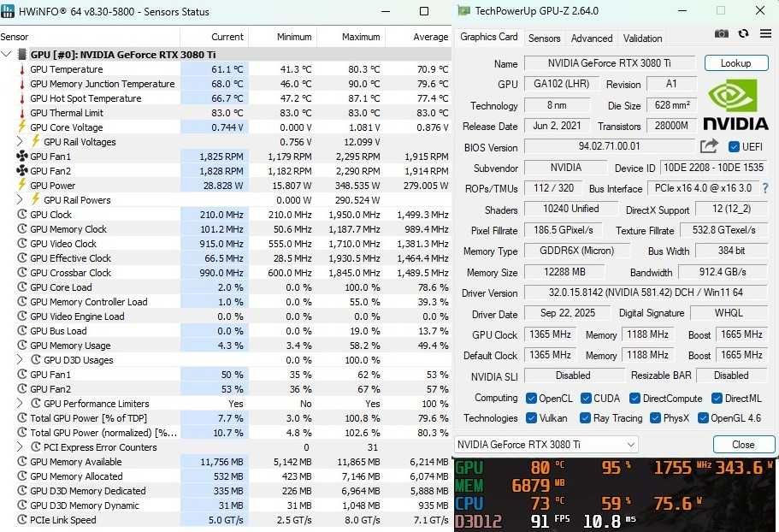
Task: Click the Memory Size value 12288 MB
Action: point(564,272)
